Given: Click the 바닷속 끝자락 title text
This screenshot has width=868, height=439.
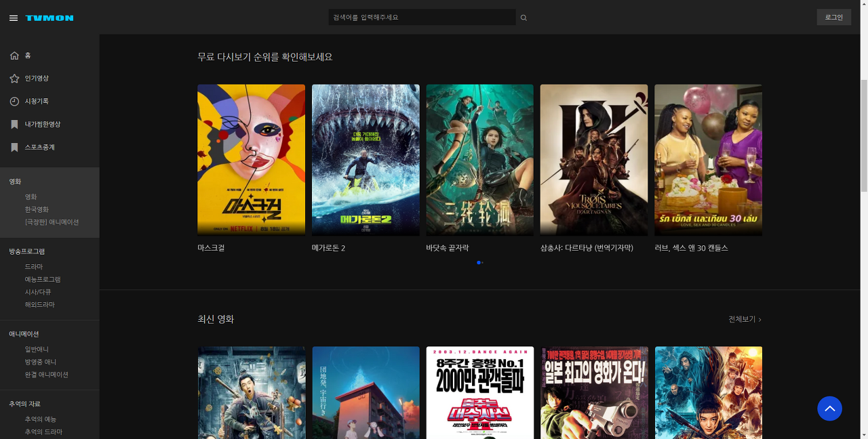Looking at the screenshot, I should click(447, 248).
